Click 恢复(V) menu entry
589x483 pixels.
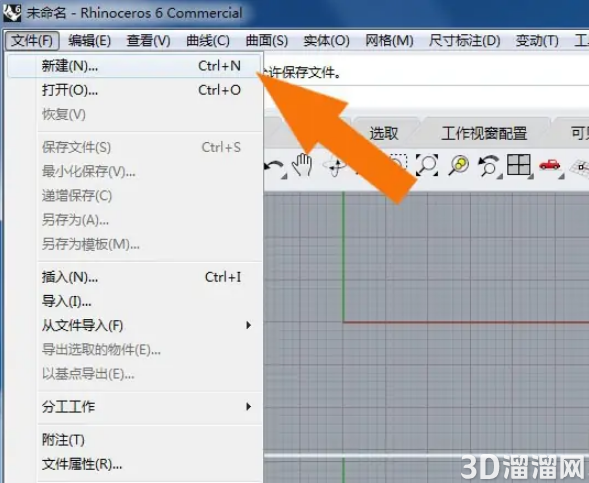134,114
